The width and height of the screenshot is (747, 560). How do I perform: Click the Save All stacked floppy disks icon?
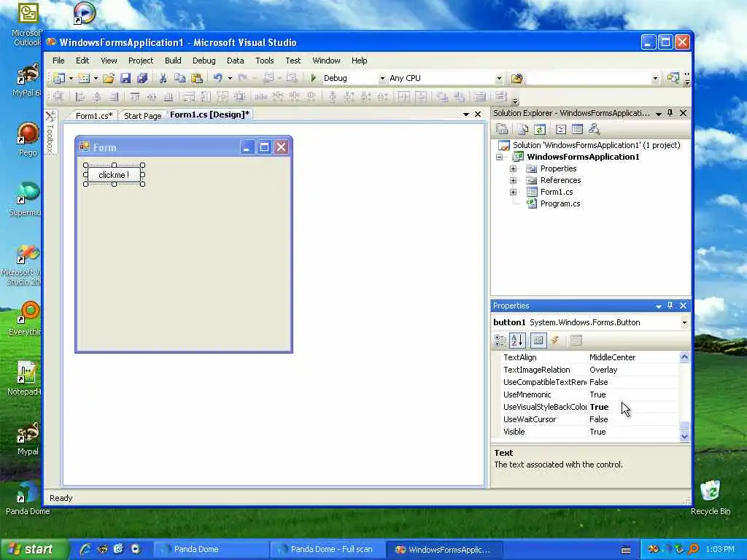pyautogui.click(x=142, y=78)
